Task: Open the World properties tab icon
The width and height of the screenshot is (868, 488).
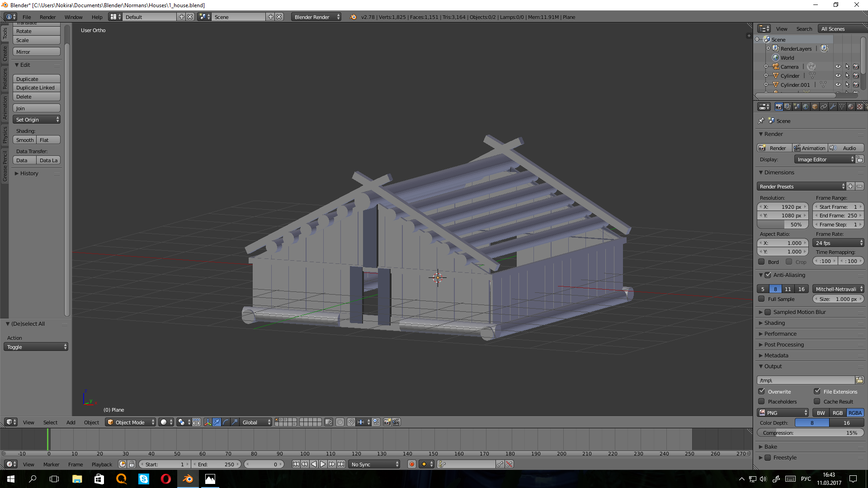Action: click(806, 107)
